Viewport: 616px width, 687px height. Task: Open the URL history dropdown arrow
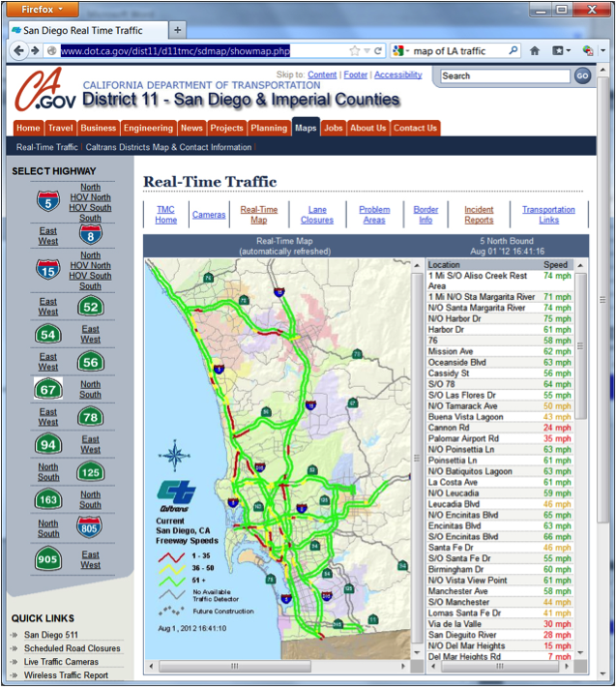pyautogui.click(x=367, y=51)
